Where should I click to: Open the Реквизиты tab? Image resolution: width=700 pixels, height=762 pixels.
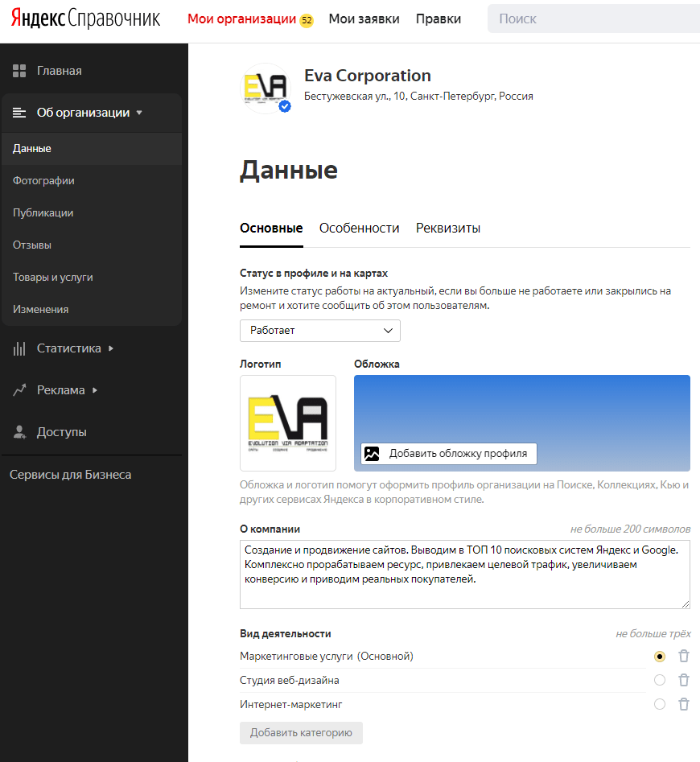[x=447, y=229]
